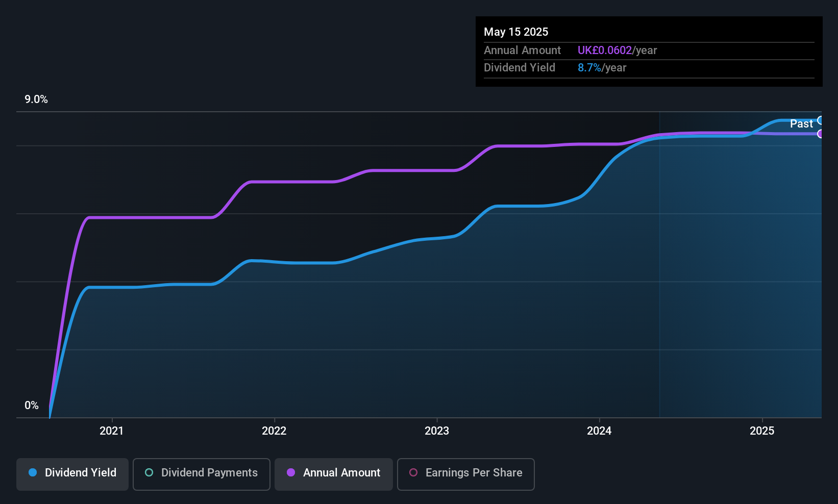Click the 2021 x-axis label
Image resolution: width=838 pixels, height=504 pixels.
tap(111, 431)
